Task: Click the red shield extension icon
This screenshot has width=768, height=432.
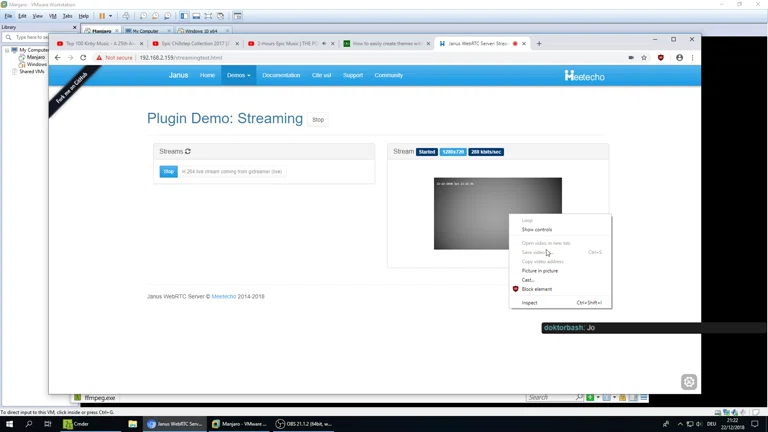Action: point(661,58)
